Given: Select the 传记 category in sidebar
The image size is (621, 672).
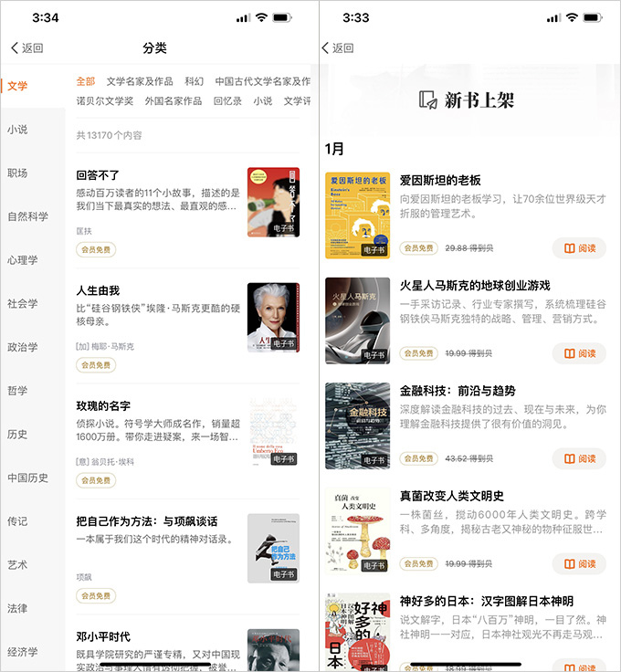Looking at the screenshot, I should coord(17,521).
